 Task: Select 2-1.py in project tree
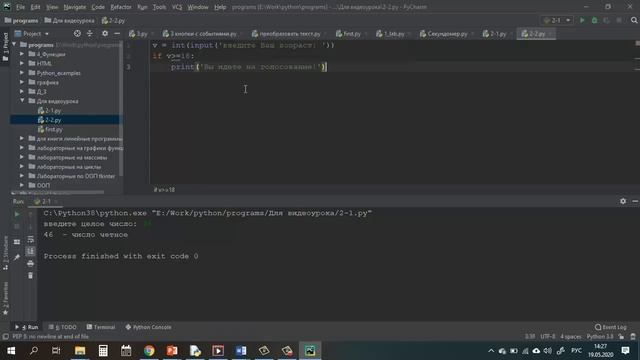click(x=49, y=111)
